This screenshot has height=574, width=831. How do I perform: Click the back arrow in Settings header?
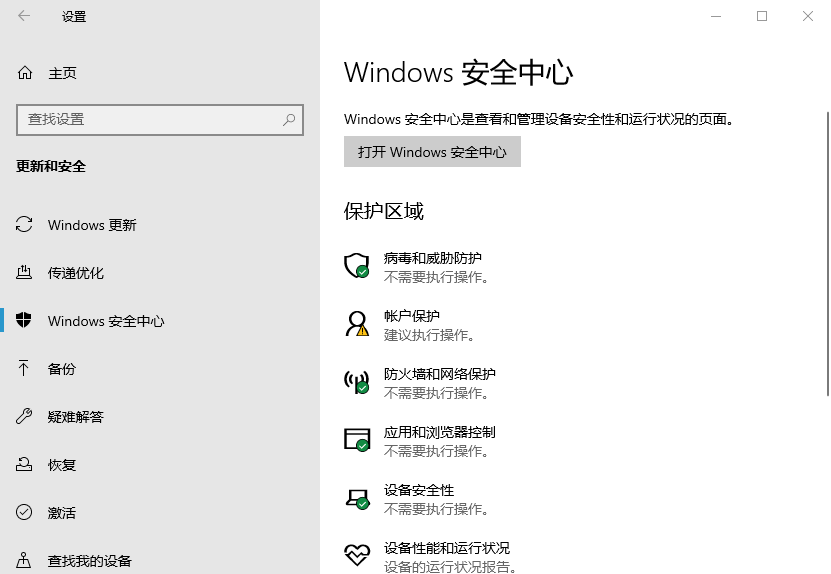pyautogui.click(x=24, y=16)
